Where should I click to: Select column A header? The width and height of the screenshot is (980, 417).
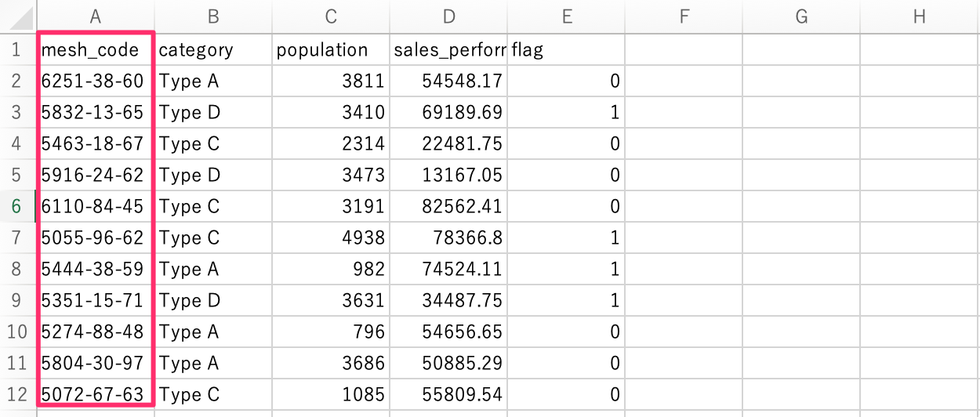(96, 16)
